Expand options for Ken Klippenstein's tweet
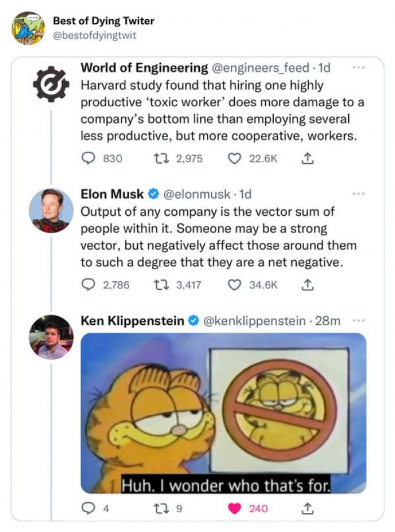The height and width of the screenshot is (532, 395). [357, 321]
